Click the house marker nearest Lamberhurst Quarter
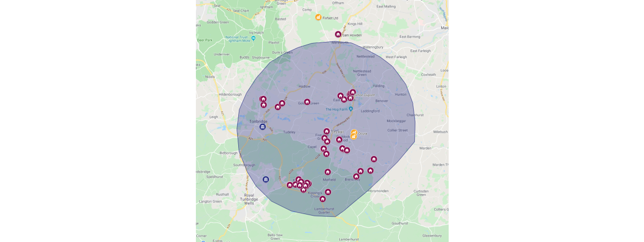644x242 pixels. coord(323,199)
